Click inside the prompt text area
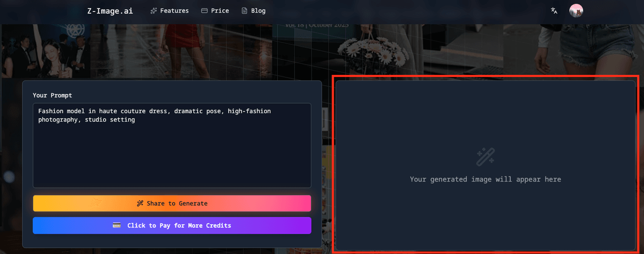This screenshot has height=254, width=644. 172,145
